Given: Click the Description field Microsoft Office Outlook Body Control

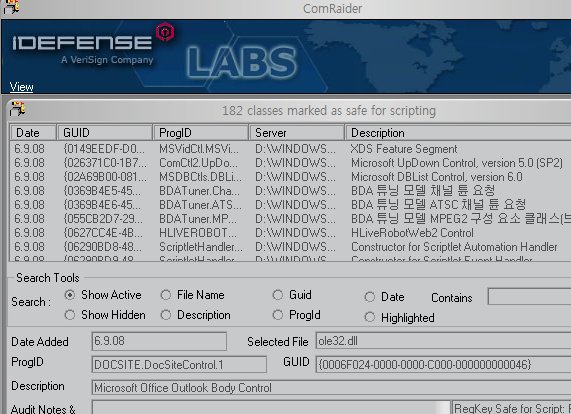Looking at the screenshot, I should click(331, 388).
